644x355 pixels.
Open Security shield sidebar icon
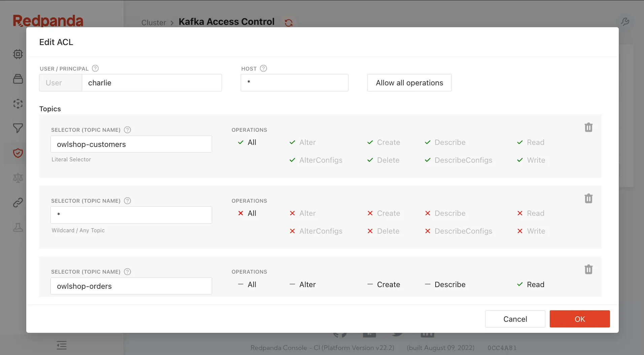pyautogui.click(x=18, y=153)
